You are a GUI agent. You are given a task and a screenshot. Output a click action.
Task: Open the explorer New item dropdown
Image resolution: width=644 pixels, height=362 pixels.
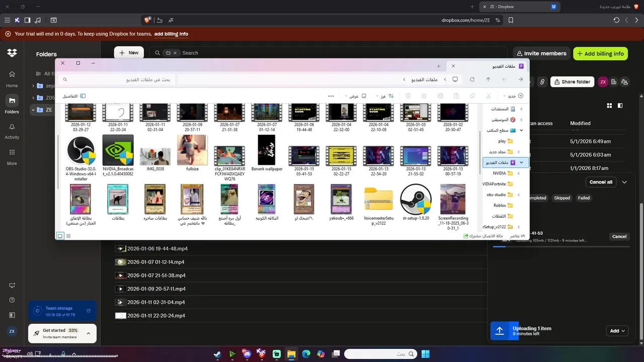(513, 96)
